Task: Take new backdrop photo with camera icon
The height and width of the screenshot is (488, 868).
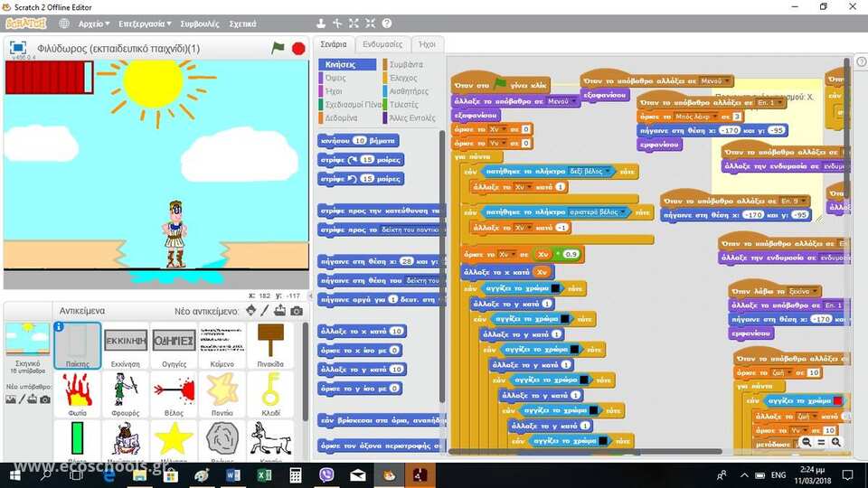Action: [45, 399]
